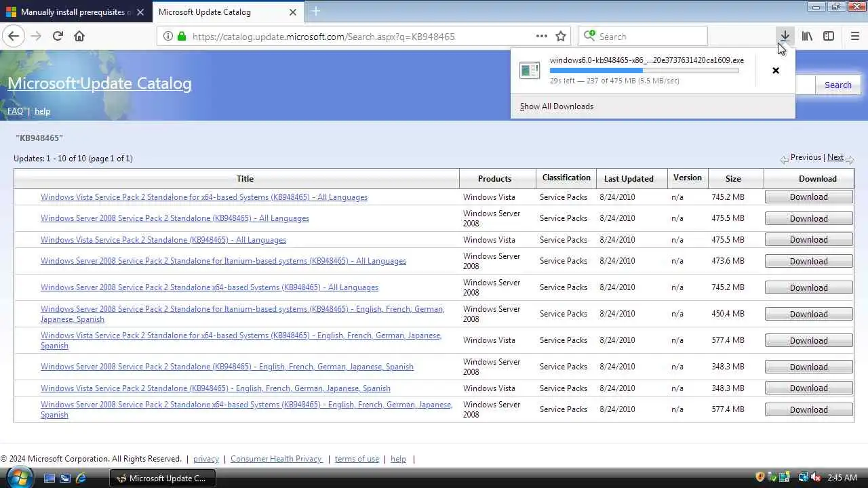Click the downloading exe file icon
Screen dimensions: 868x488
530,70
